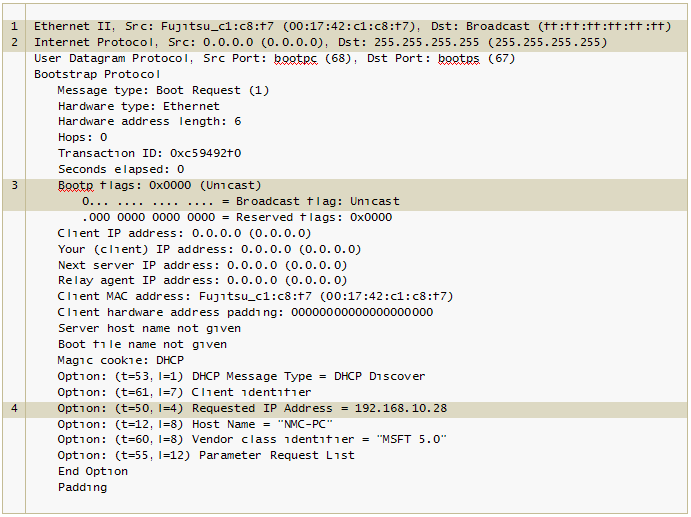Select the Transaction ID field

pyautogui.click(x=149, y=153)
